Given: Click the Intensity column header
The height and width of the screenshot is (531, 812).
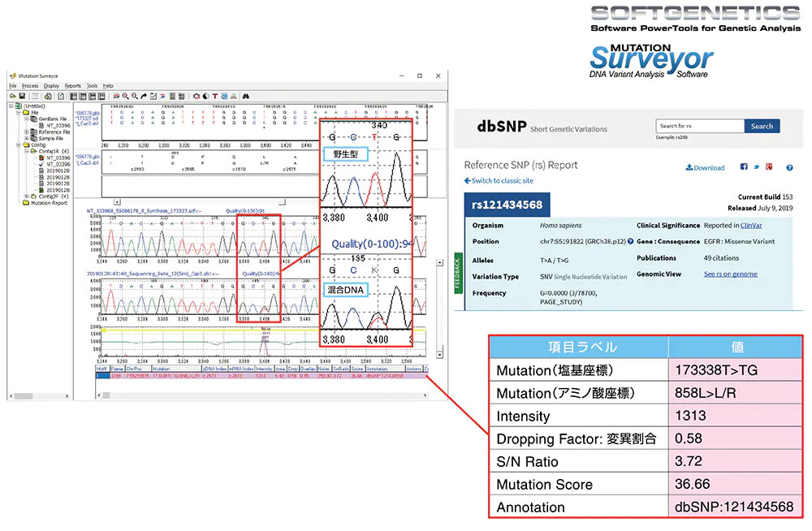Looking at the screenshot, I should tap(264, 369).
